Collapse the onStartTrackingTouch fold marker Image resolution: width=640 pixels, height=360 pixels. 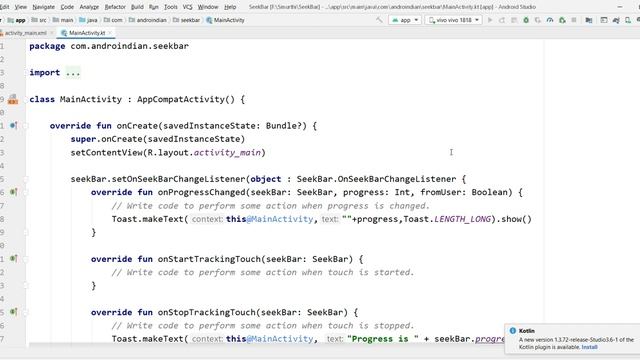pos(26,259)
